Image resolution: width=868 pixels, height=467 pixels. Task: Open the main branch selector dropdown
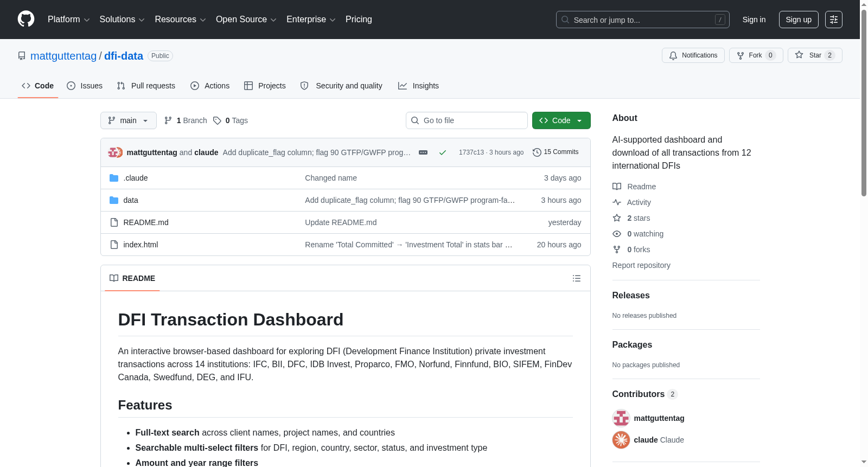point(129,120)
